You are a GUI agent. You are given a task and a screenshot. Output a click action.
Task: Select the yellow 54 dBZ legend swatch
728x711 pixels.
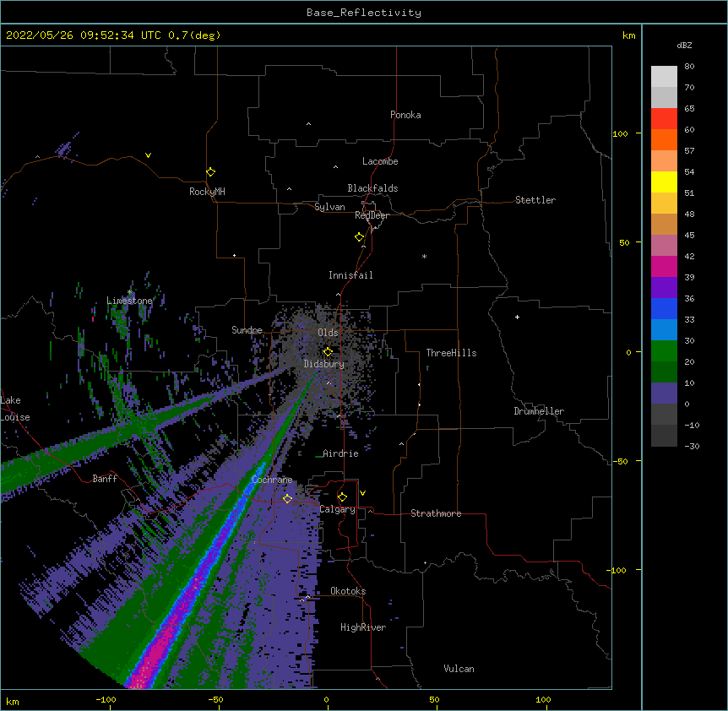click(x=664, y=182)
